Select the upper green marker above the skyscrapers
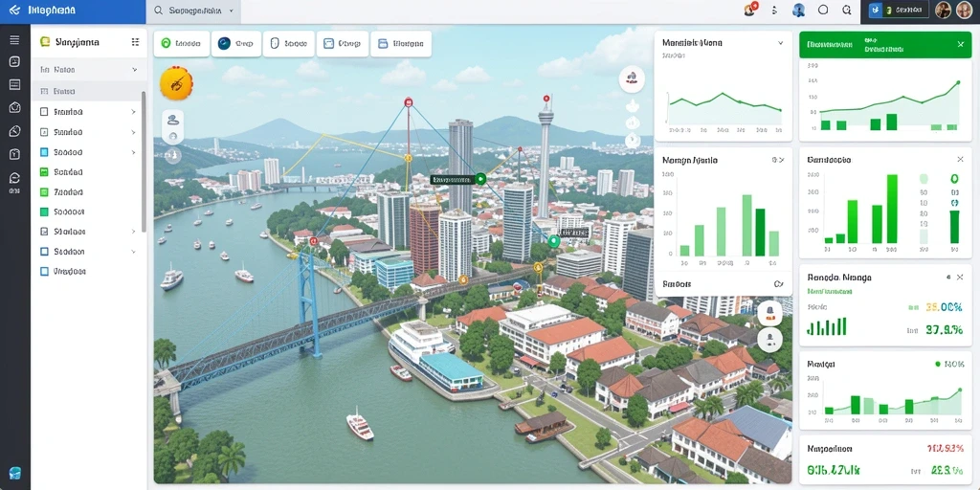980x490 pixels. pos(480,179)
